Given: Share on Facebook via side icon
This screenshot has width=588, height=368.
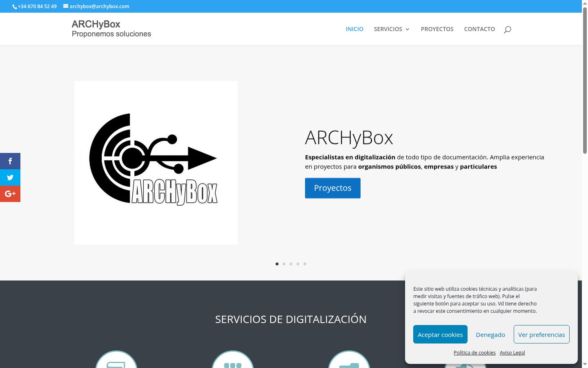Looking at the screenshot, I should [10, 161].
